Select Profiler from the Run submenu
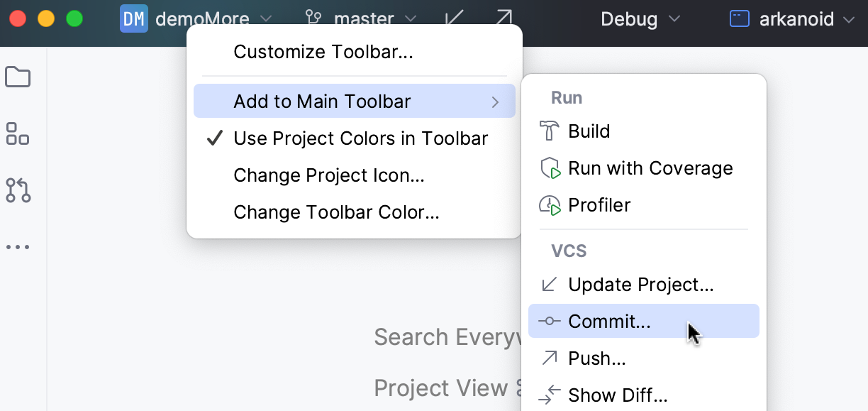Viewport: 868px width, 411px height. 599,205
